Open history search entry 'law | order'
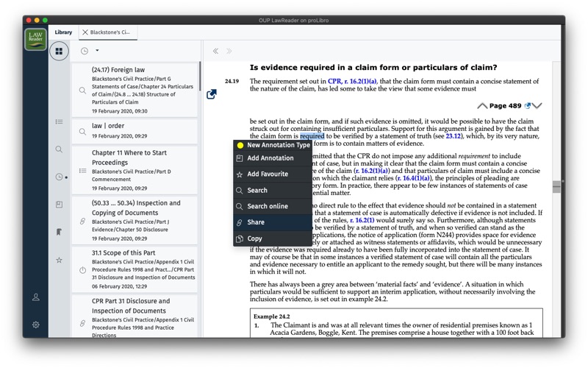 coord(135,131)
